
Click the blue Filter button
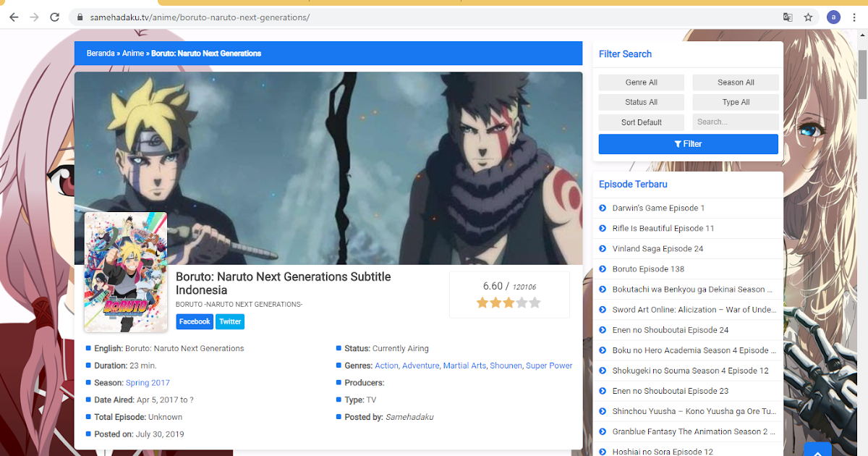point(689,144)
